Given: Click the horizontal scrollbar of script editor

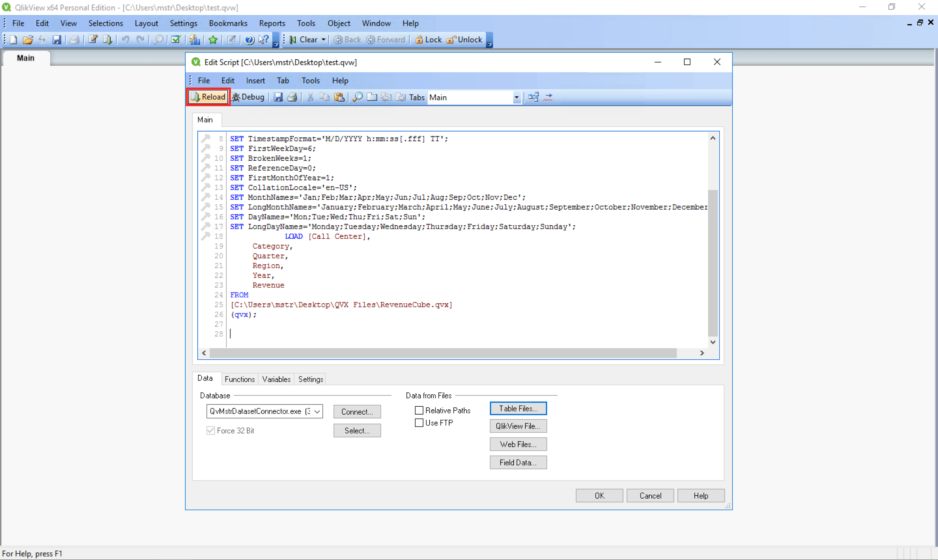Looking at the screenshot, I should pos(443,353).
